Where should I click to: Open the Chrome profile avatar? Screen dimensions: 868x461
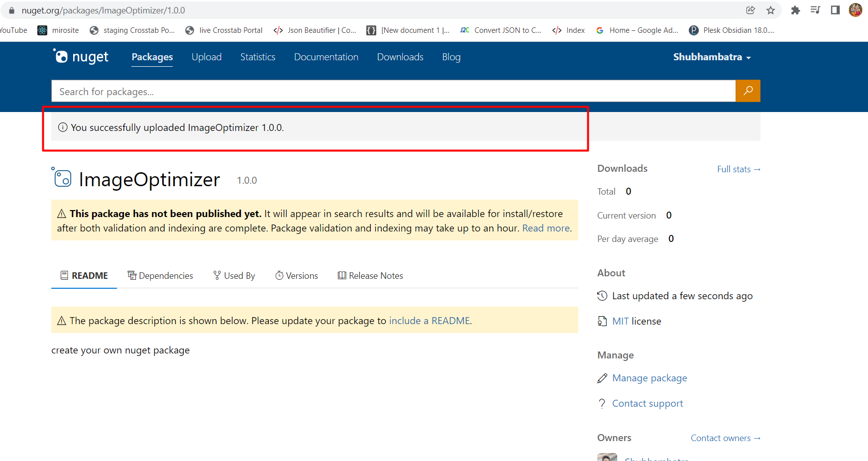(x=856, y=10)
